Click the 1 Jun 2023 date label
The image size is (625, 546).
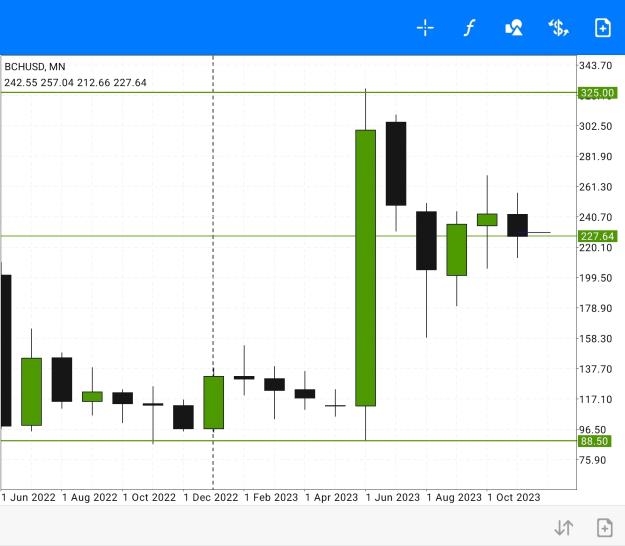(393, 497)
